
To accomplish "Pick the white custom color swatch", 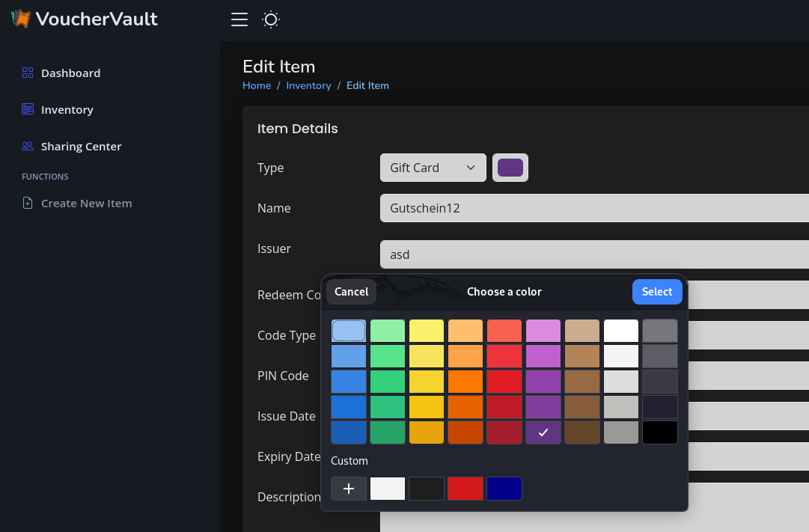I will pyautogui.click(x=388, y=489).
